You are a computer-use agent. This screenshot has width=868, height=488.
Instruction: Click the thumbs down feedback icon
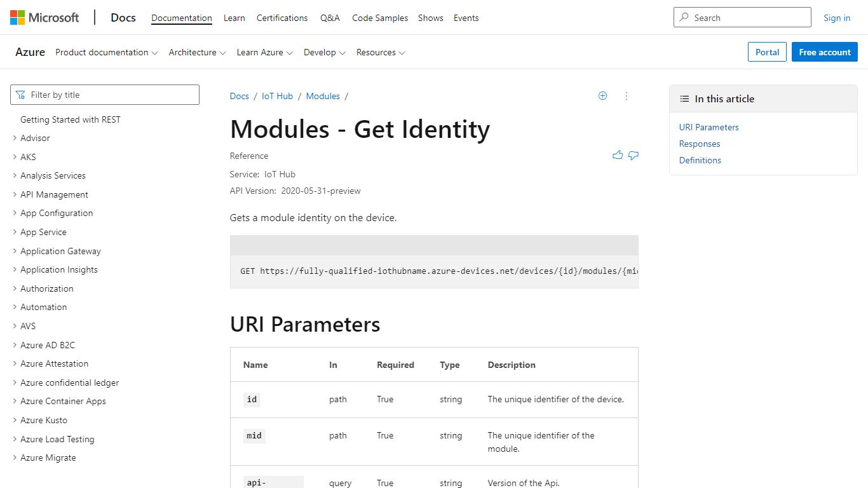[634, 155]
